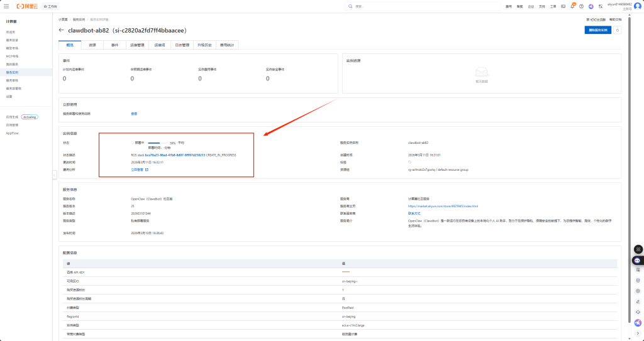Switch to the 资源 tab
The width and height of the screenshot is (644, 341).
click(x=92, y=45)
